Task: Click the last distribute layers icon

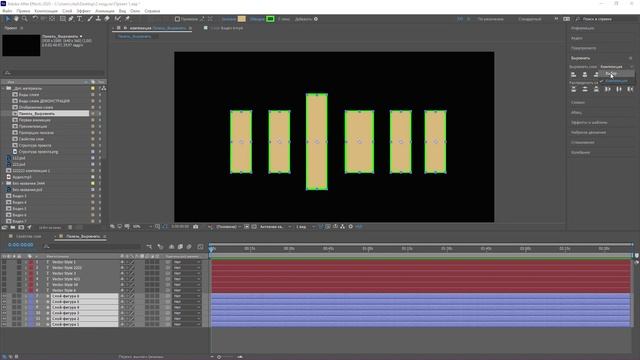Action: click(630, 89)
